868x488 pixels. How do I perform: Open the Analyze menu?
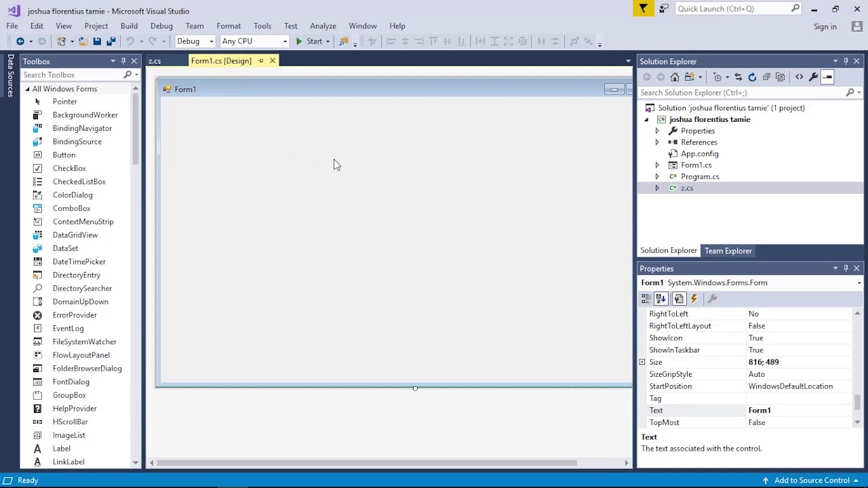[x=323, y=26]
